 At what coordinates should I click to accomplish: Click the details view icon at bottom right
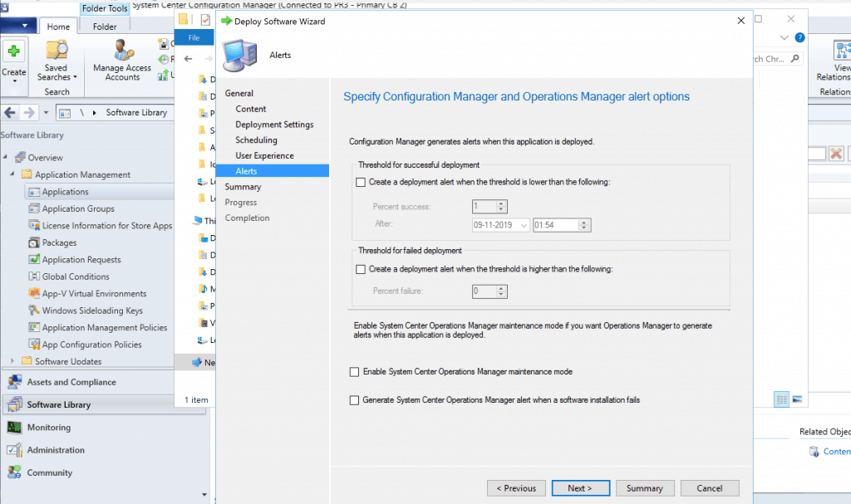click(x=781, y=399)
